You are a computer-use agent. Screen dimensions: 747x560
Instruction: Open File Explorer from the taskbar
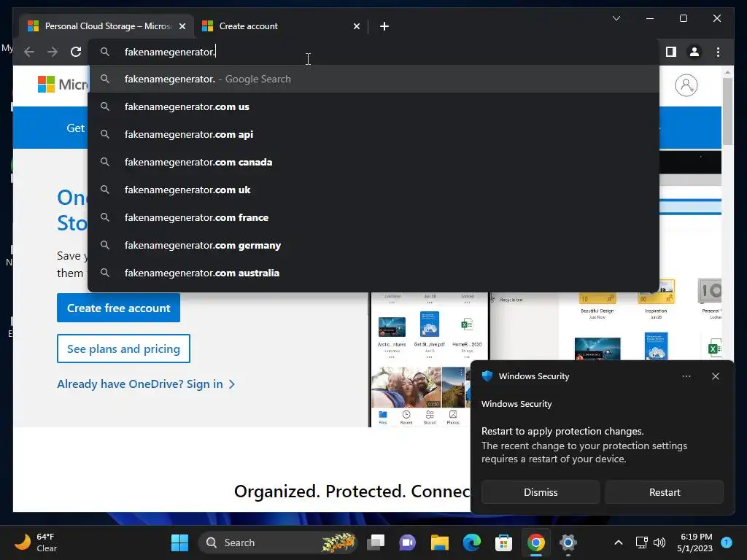440,542
